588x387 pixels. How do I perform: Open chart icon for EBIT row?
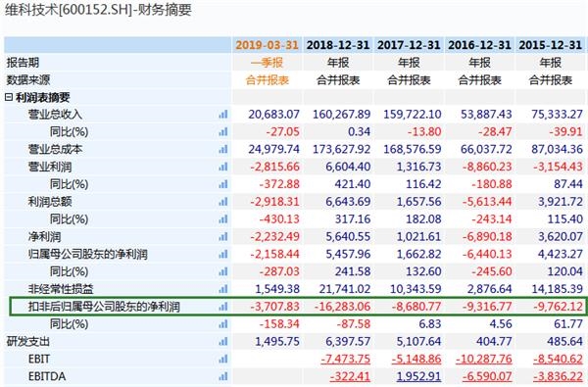pyautogui.click(x=223, y=359)
